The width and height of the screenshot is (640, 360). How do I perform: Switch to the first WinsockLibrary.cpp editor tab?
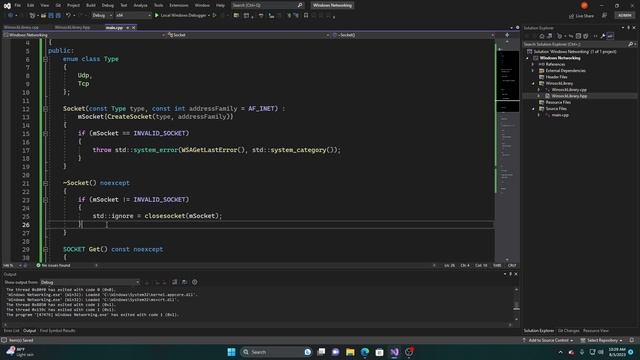(21, 27)
